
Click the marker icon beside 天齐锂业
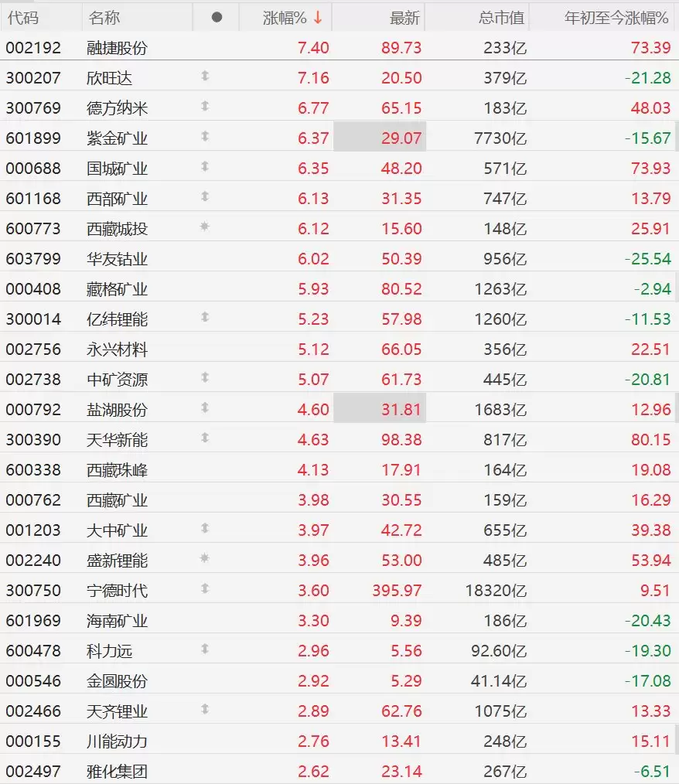(x=204, y=709)
